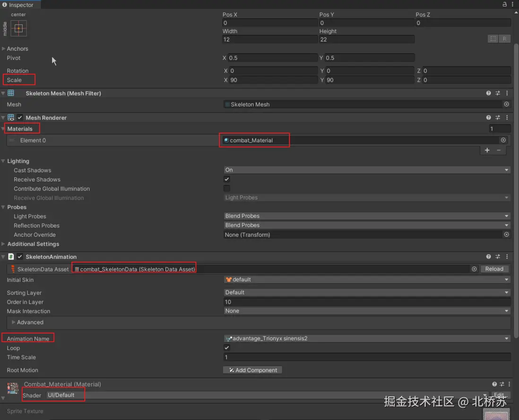The image size is (519, 420).
Task: Expand the Anchors foldout
Action: point(4,49)
